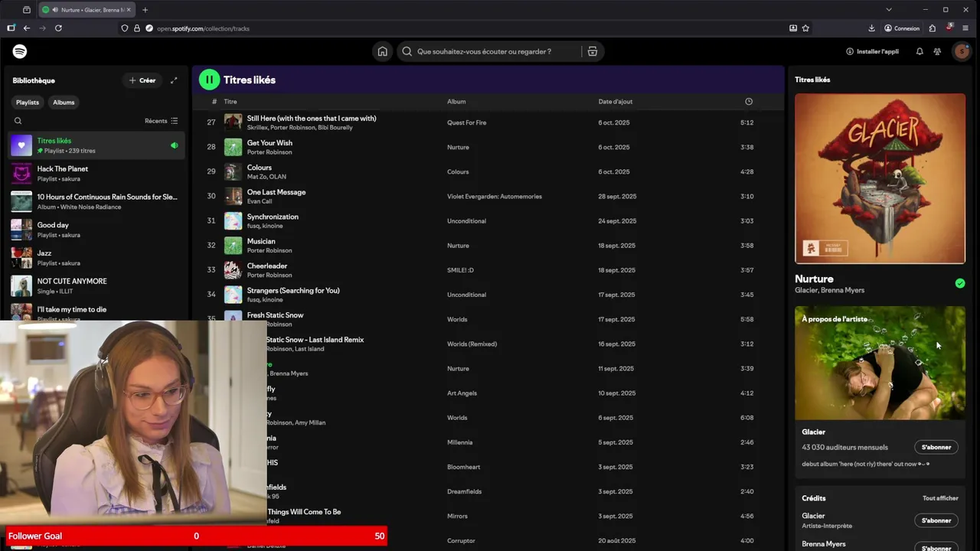Expand the library panel with arrows icon
This screenshot has height=551, width=980.
(x=174, y=80)
